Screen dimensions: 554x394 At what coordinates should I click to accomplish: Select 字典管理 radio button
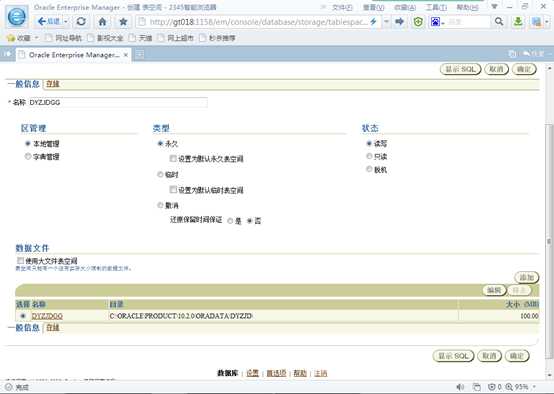click(x=28, y=156)
